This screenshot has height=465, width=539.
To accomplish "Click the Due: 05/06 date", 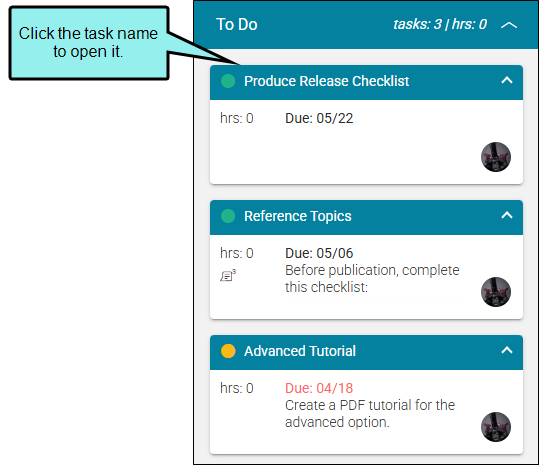I will click(x=319, y=254).
